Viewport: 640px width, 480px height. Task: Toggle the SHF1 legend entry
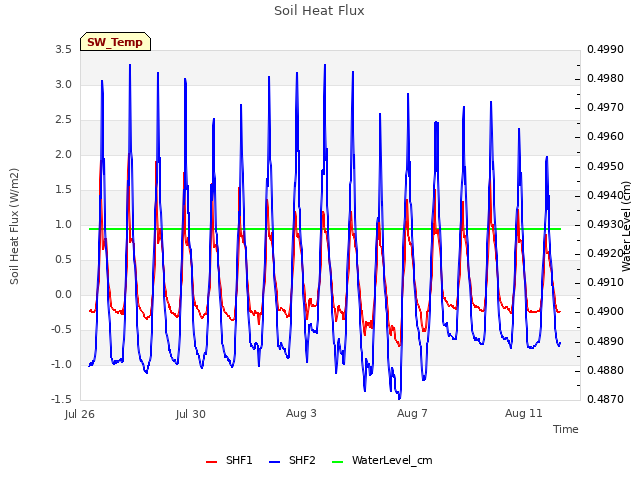pyautogui.click(x=229, y=460)
